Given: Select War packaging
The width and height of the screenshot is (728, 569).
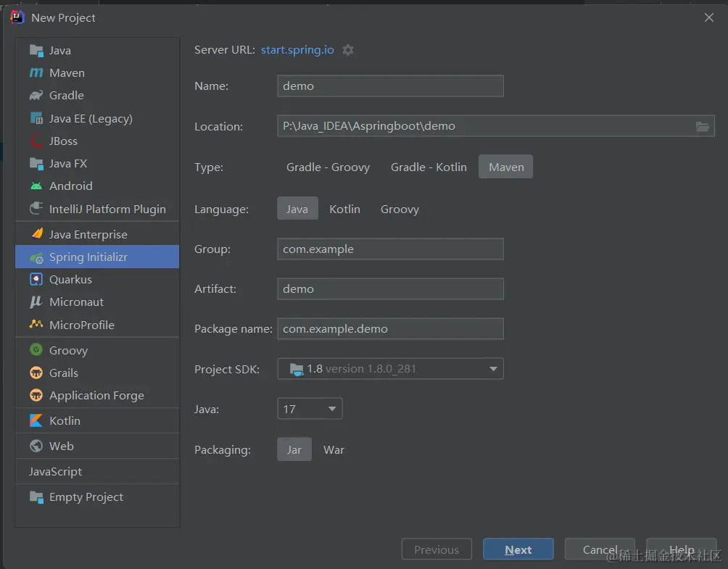Looking at the screenshot, I should coord(334,449).
